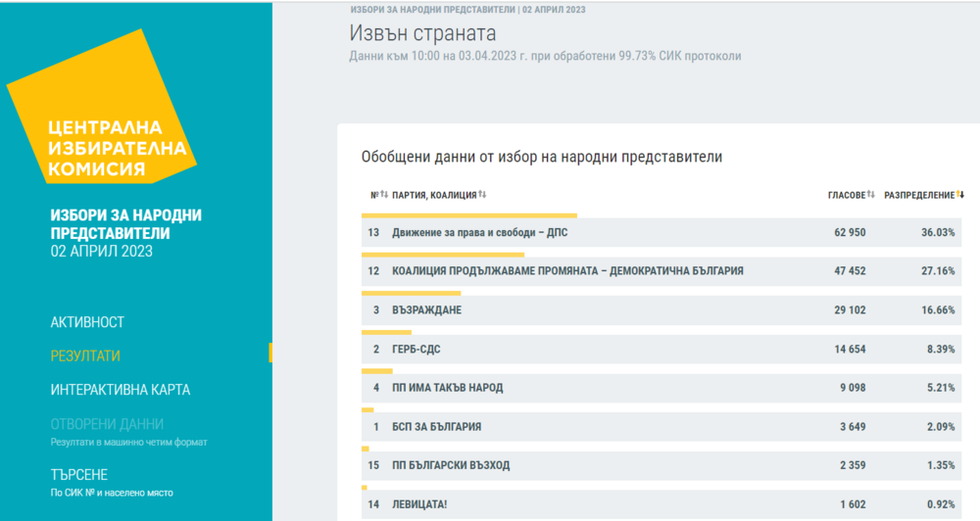The width and height of the screenshot is (980, 521).
Task: Select the ГЕРБ-СДС party row
Action: [661, 350]
